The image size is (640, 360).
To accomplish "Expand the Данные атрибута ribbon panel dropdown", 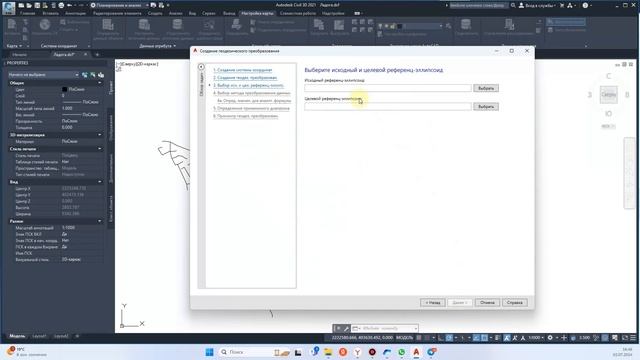I will pos(158,46).
